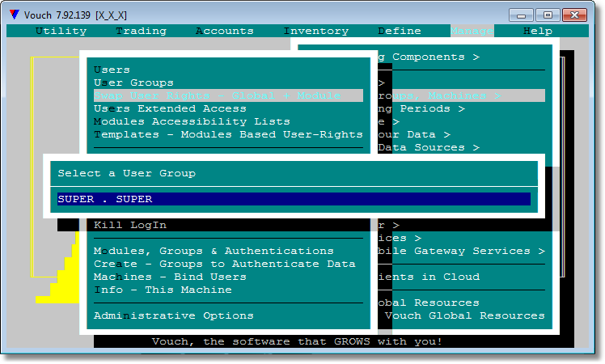605x364 pixels.
Task: Open Administrative Options
Action: click(x=174, y=315)
